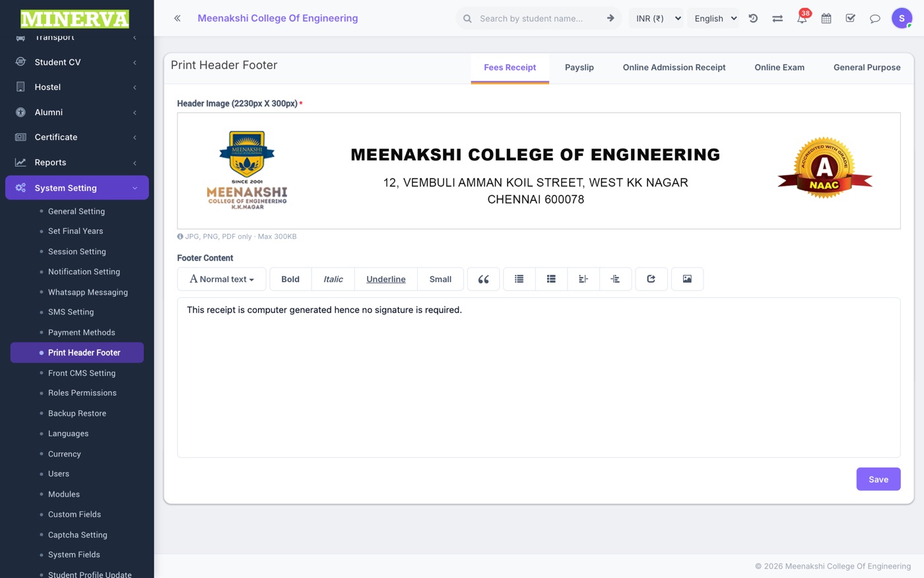Collapse sidebar with double-chevron icon
The width and height of the screenshot is (924, 578).
(x=177, y=18)
